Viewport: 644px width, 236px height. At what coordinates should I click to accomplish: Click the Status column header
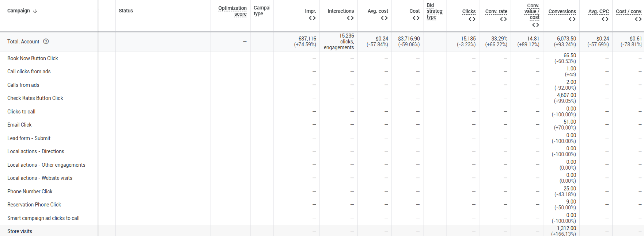pyautogui.click(x=126, y=11)
